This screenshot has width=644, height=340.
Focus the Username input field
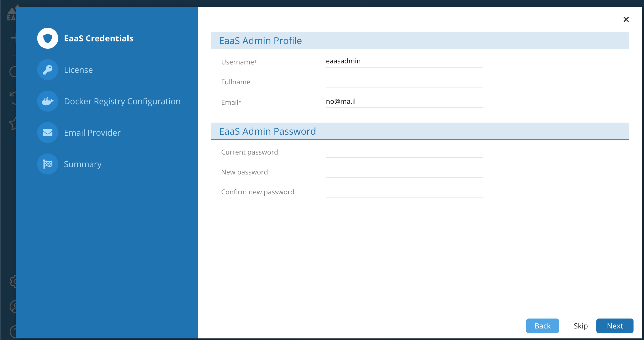pyautogui.click(x=404, y=61)
